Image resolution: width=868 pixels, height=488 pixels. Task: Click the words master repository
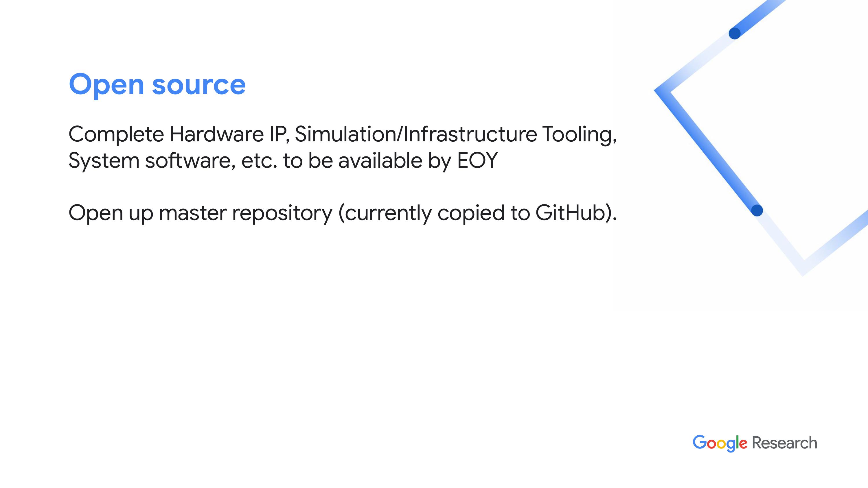246,213
